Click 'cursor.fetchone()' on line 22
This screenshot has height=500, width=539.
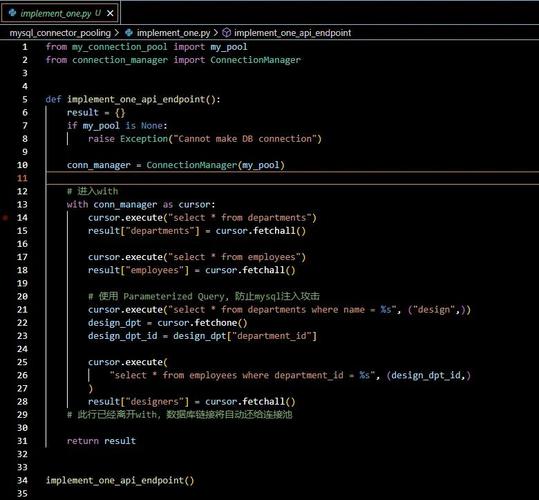[202, 323]
